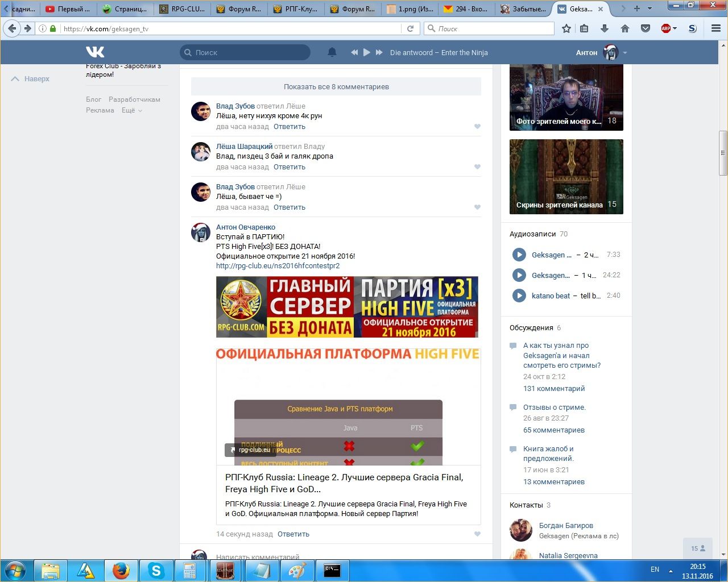The image size is (728, 582).
Task: Show all 8 comments
Action: (x=336, y=87)
